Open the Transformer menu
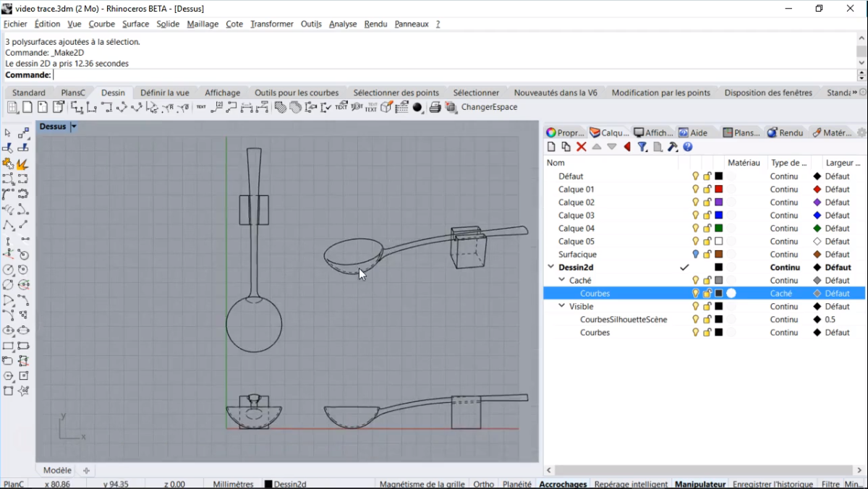This screenshot has height=489, width=868. point(272,24)
